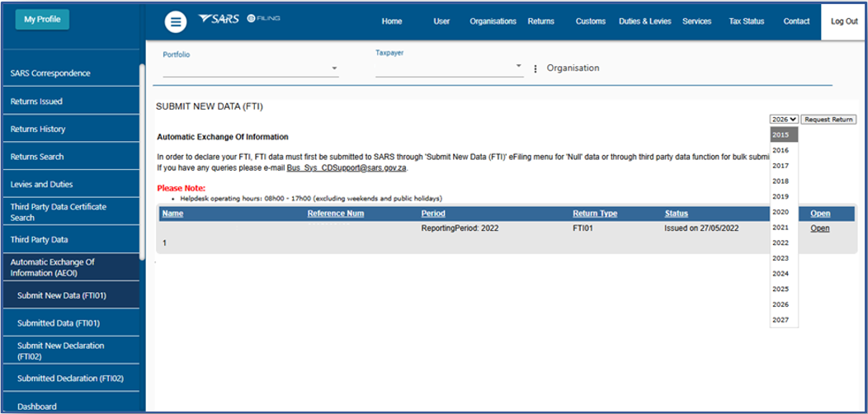Open SARS Correspondence in sidebar
The image size is (868, 414).
point(50,73)
